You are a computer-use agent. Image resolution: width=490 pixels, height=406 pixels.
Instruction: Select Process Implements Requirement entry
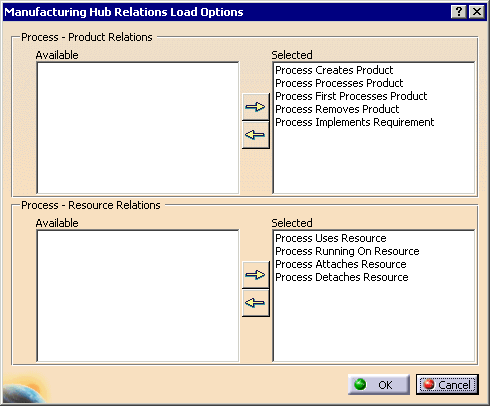(354, 122)
